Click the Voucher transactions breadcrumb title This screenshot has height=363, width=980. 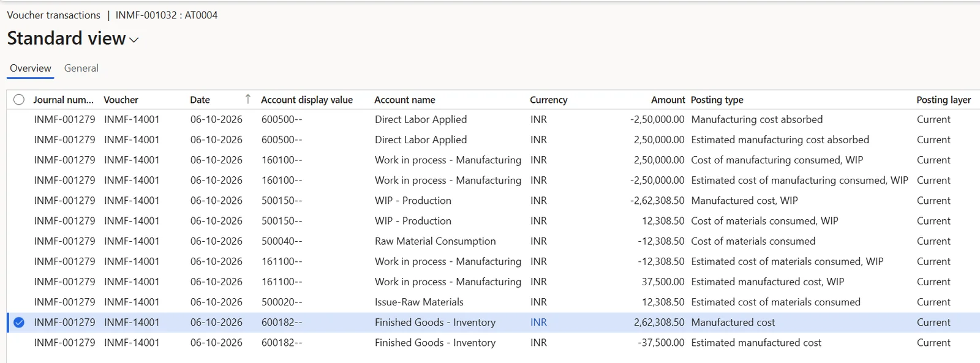pyautogui.click(x=54, y=15)
